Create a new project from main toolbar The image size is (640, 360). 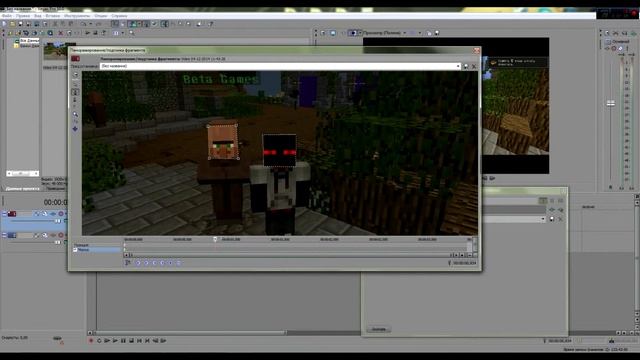pyautogui.click(x=4, y=24)
